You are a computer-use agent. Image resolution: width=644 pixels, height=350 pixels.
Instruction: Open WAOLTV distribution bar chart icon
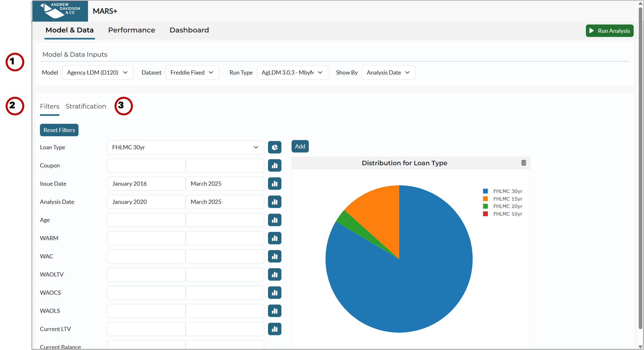(x=275, y=274)
